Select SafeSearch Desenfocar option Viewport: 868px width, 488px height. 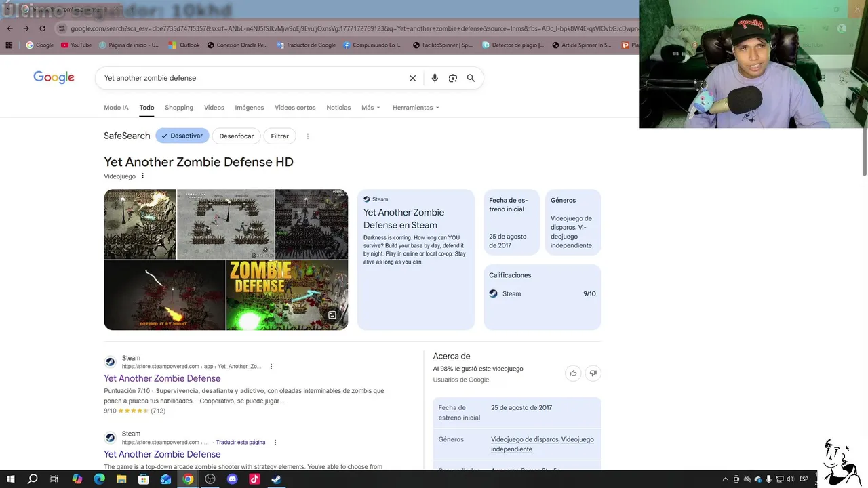point(236,136)
